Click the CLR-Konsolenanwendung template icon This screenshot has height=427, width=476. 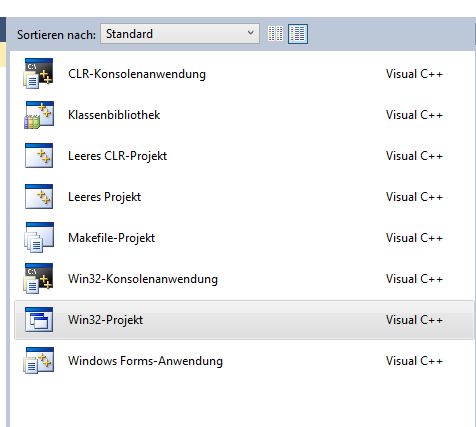pyautogui.click(x=38, y=74)
